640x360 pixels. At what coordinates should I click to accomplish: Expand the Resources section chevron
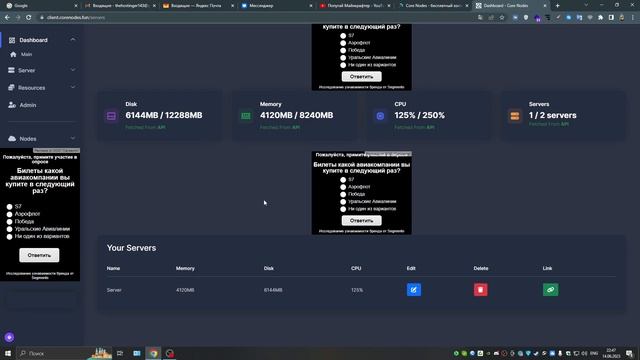tap(73, 87)
